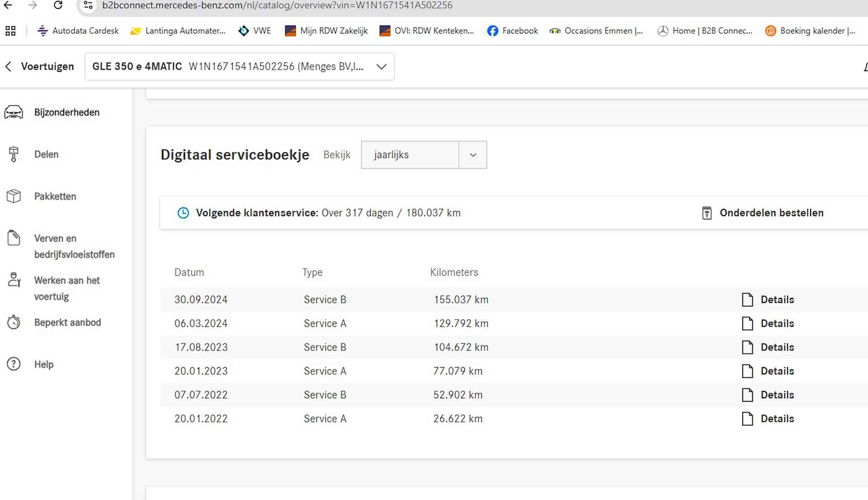Click the jaarlijks dropdown arrow

473,155
